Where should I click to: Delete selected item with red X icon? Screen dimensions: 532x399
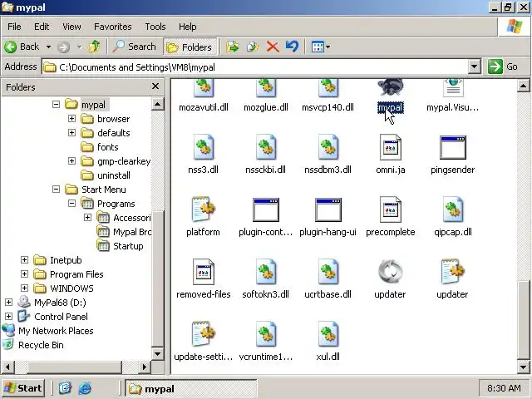point(273,47)
